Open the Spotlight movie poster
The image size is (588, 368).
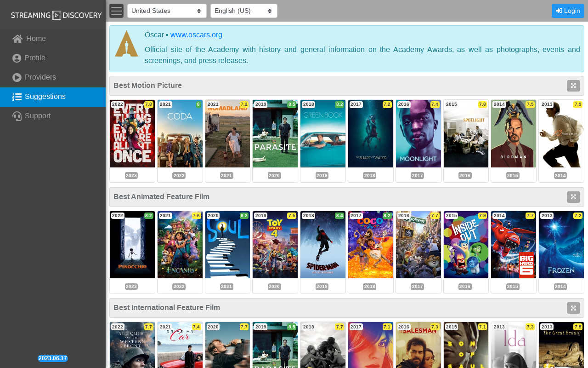pos(466,133)
